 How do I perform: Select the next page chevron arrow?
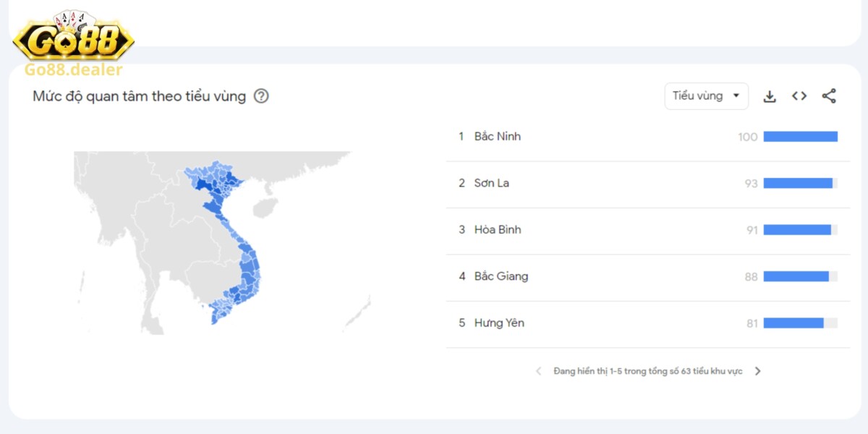(758, 370)
